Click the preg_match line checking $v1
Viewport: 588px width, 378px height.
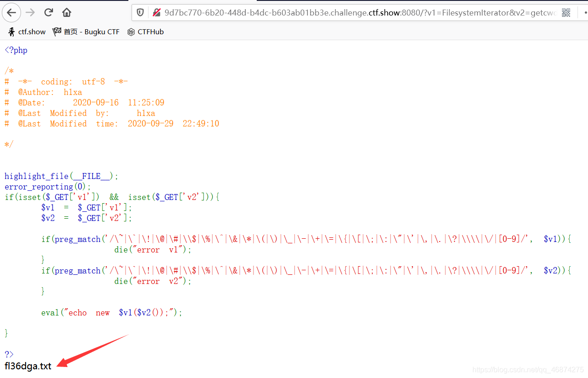(306, 239)
